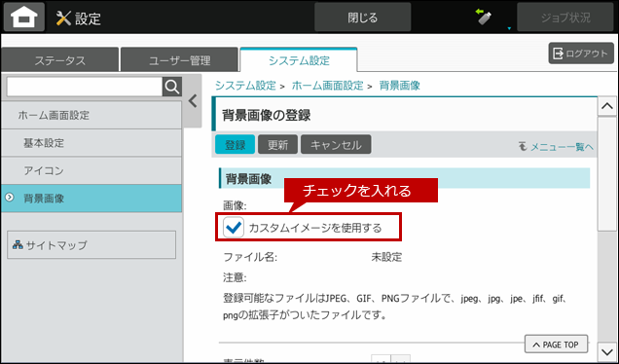Toggle カスタムイメージを使用する checkbox
The image size is (619, 364).
[x=234, y=228]
